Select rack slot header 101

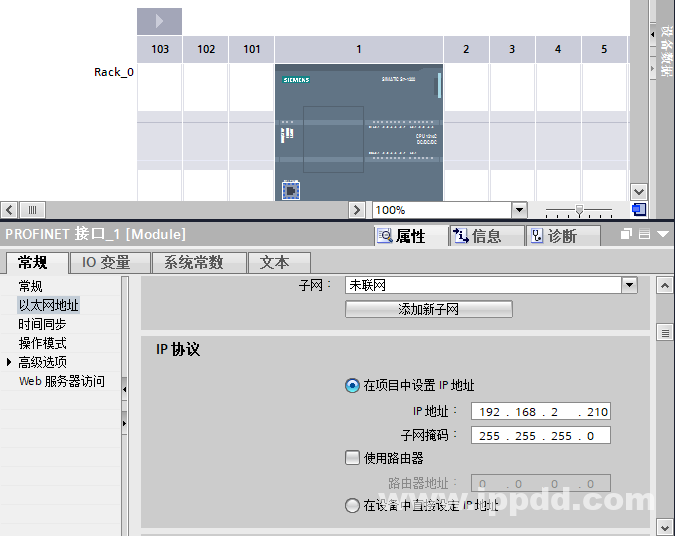[252, 49]
